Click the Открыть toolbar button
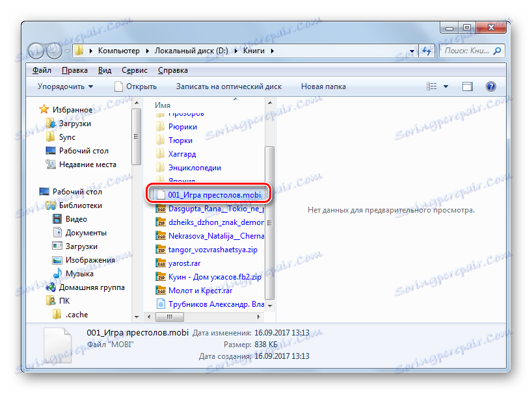 (135, 86)
